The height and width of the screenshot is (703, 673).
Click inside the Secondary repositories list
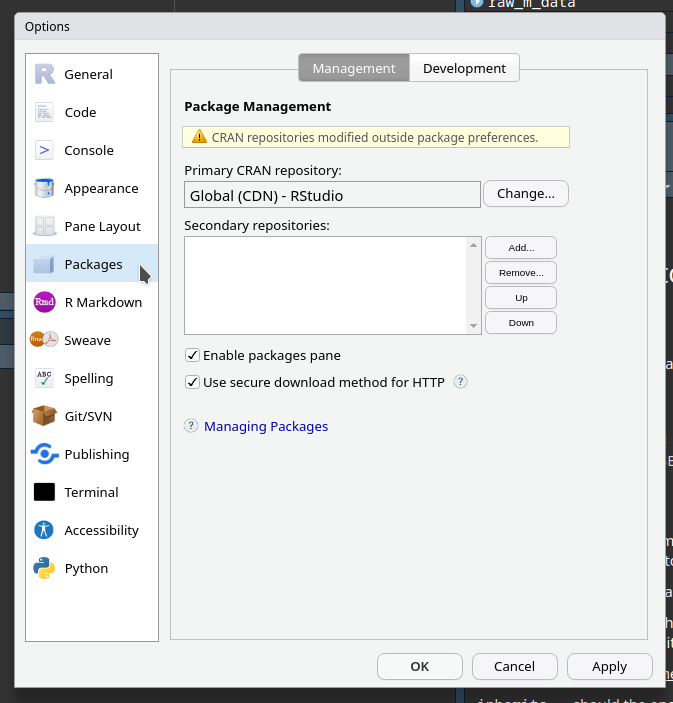coord(325,285)
